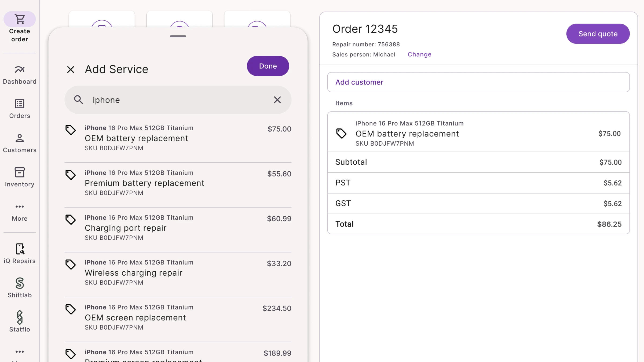Click the Send quote button
This screenshot has width=644, height=362.
598,34
